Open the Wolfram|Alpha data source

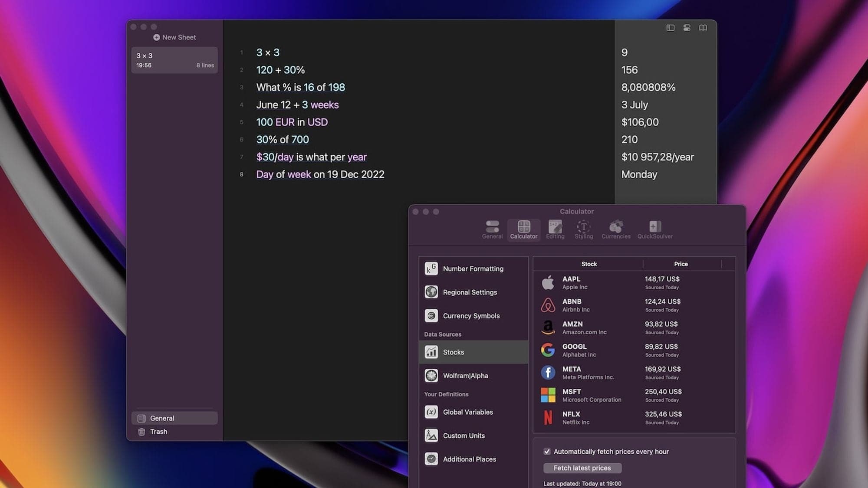[473, 375]
